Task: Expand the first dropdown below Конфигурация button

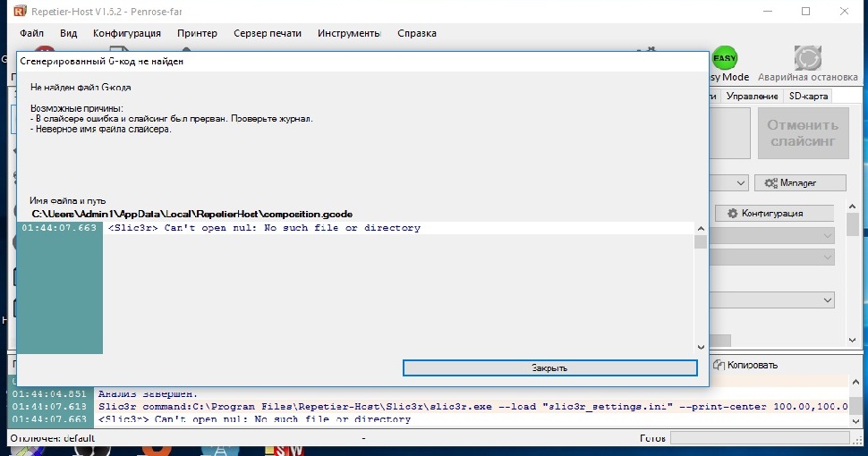Action: coord(827,236)
